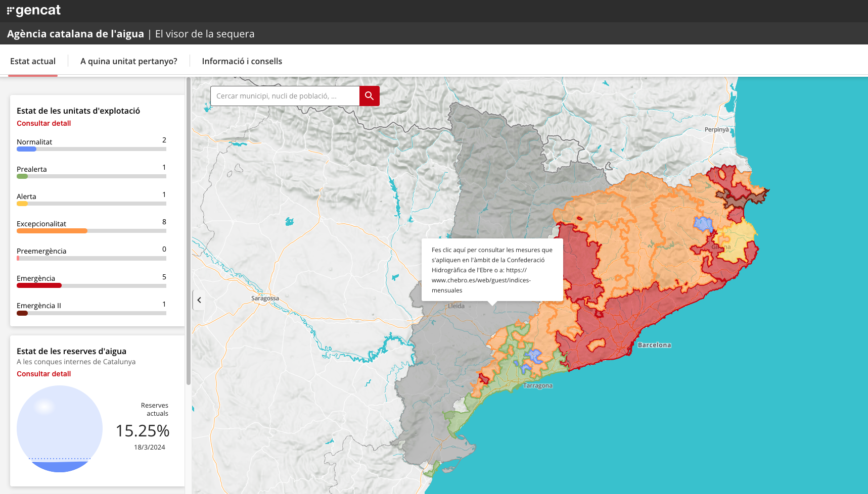Click the Normalitat blue status bar
868x494 pixels.
coord(27,149)
